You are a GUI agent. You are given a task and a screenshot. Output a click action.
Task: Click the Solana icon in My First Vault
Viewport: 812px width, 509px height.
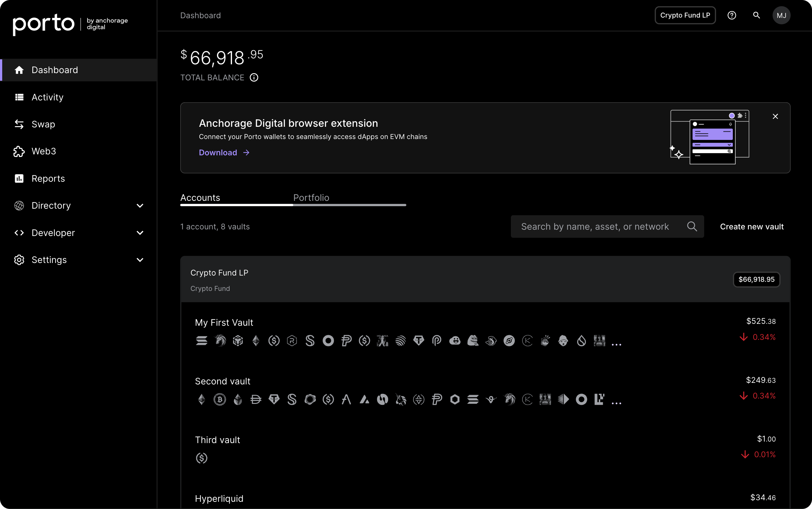(x=202, y=341)
